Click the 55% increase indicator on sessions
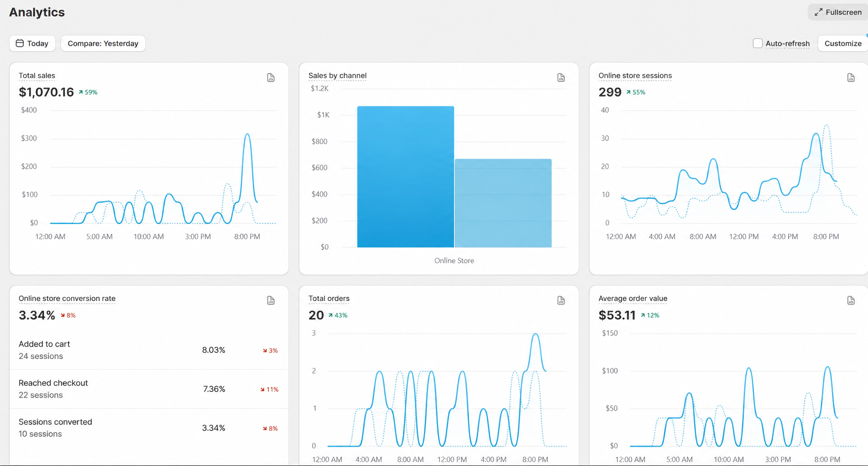Viewport: 868px width, 466px height. (636, 92)
